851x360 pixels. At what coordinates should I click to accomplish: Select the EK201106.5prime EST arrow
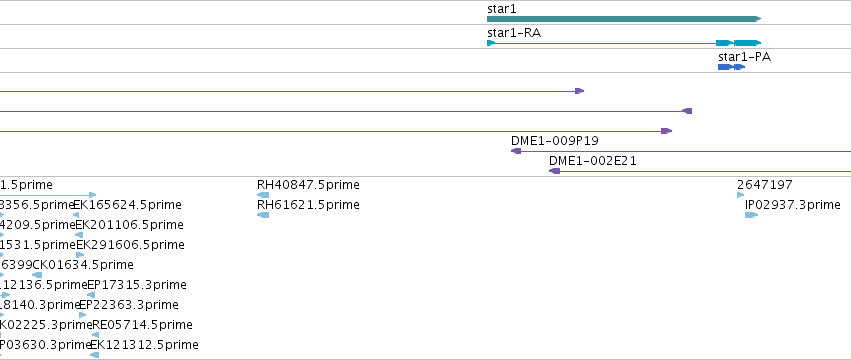(79, 235)
